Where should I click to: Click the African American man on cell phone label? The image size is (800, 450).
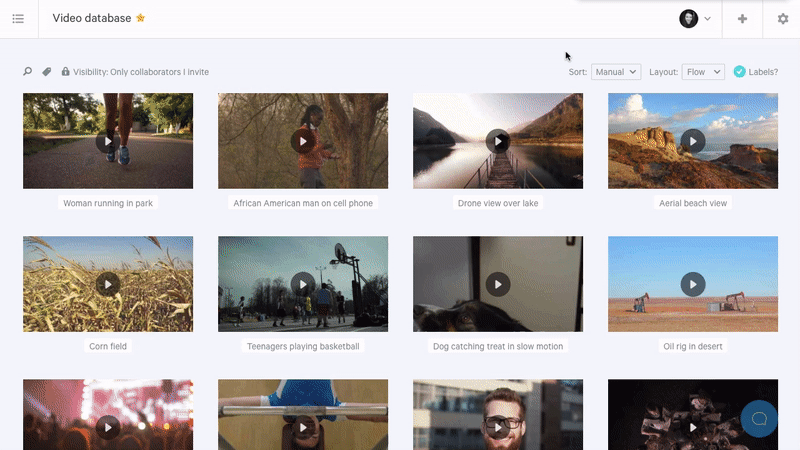(x=303, y=203)
